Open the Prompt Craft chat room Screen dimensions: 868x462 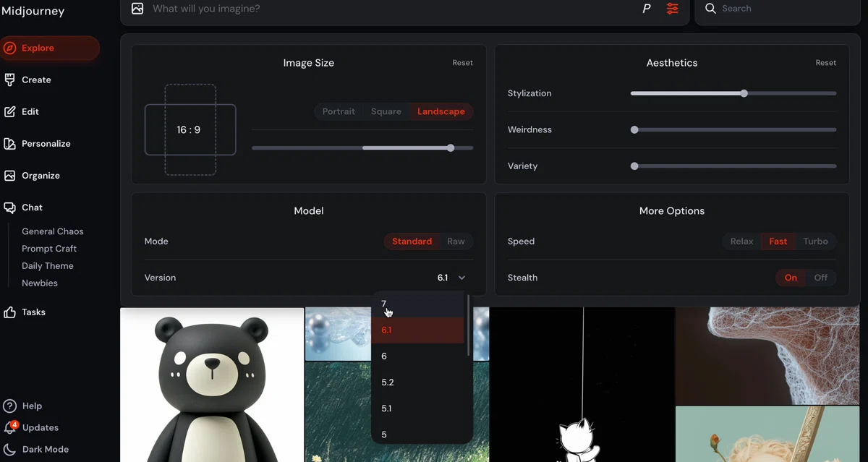(x=49, y=249)
